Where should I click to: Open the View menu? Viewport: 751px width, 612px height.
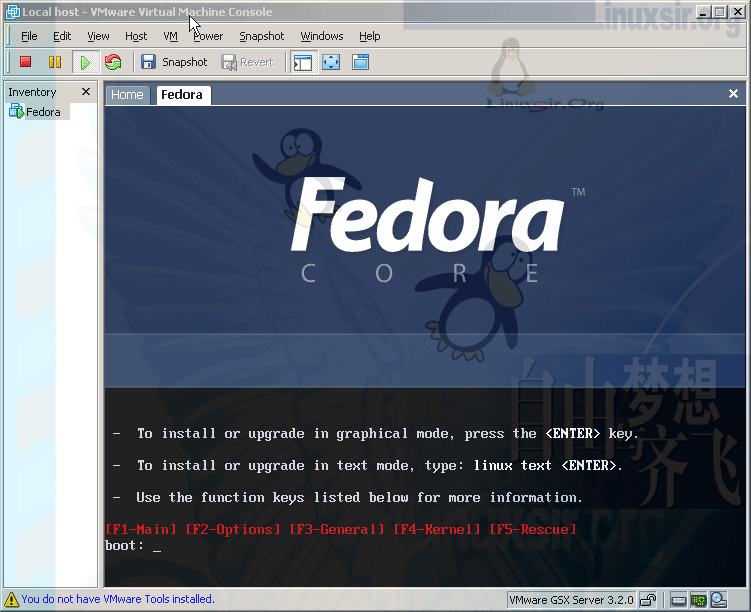point(98,36)
